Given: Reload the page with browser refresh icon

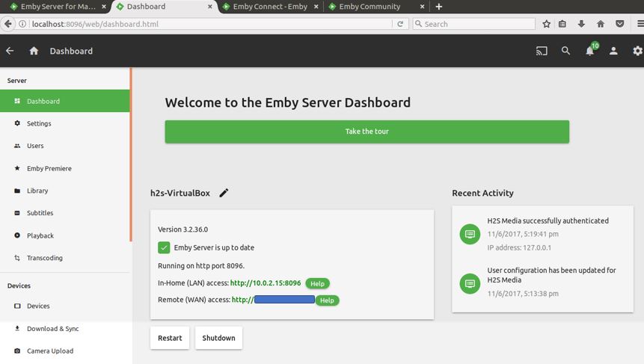Looking at the screenshot, I should [x=400, y=24].
